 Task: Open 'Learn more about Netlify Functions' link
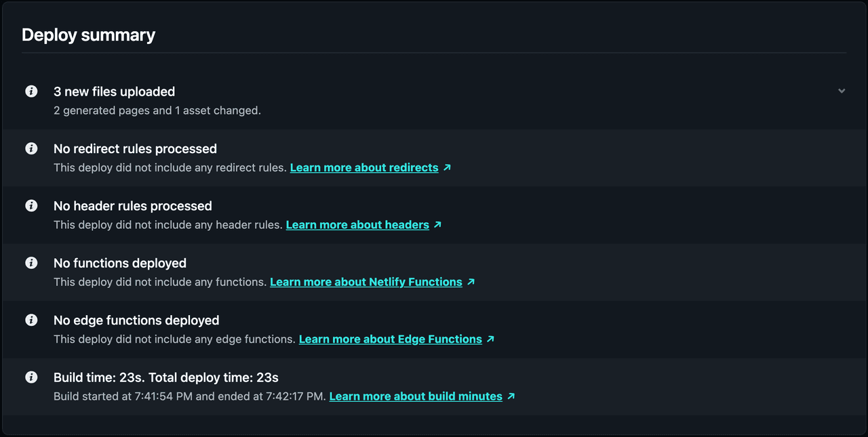pyautogui.click(x=366, y=282)
